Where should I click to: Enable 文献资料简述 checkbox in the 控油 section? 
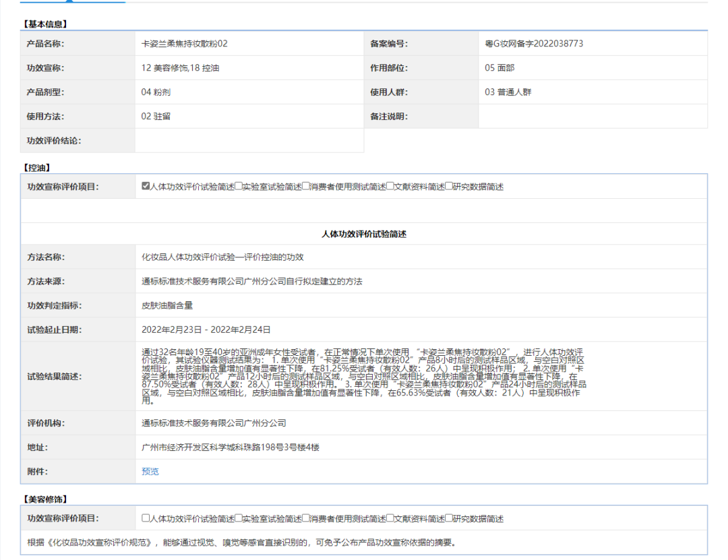tap(390, 187)
